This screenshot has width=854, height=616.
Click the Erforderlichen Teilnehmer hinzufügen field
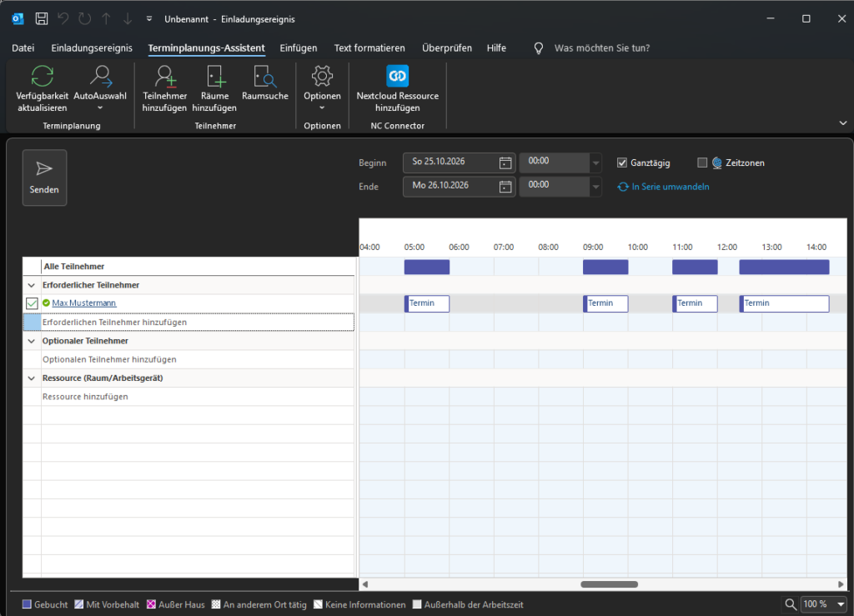(198, 322)
